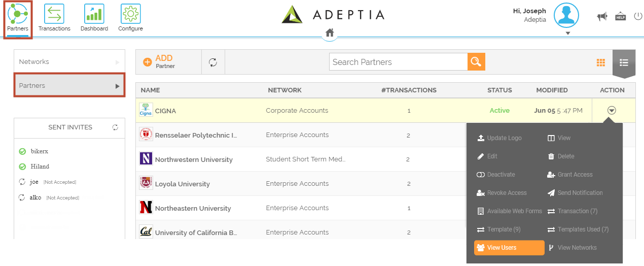Open the Dashboard chart icon
The image size is (644, 266).
tap(94, 14)
